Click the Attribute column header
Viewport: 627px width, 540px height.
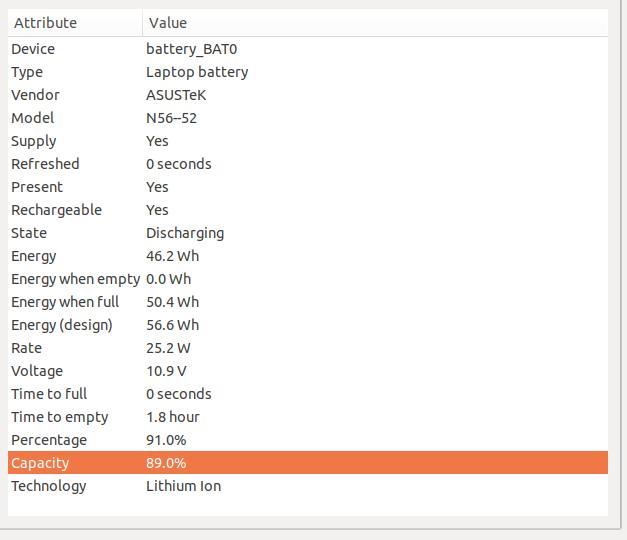pos(75,23)
